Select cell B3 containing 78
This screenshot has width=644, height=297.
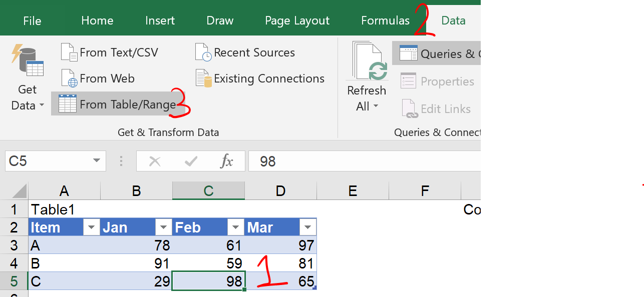coord(136,245)
